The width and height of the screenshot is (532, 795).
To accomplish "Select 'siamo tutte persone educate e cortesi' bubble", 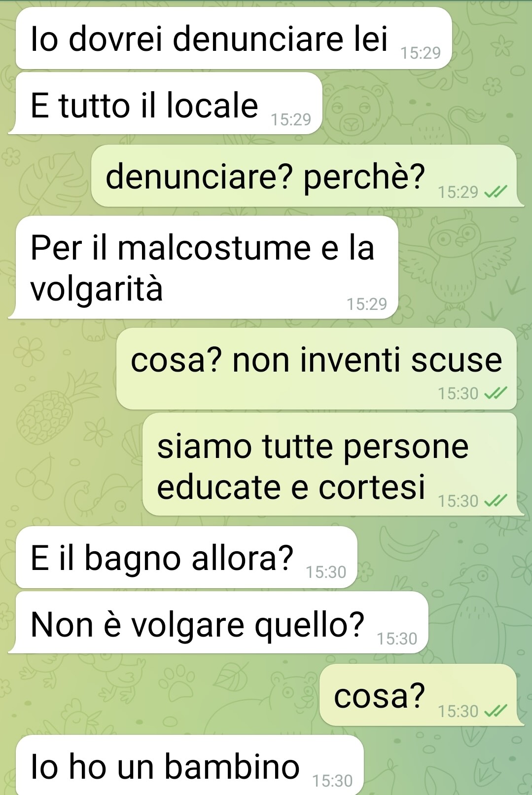I will 329,464.
